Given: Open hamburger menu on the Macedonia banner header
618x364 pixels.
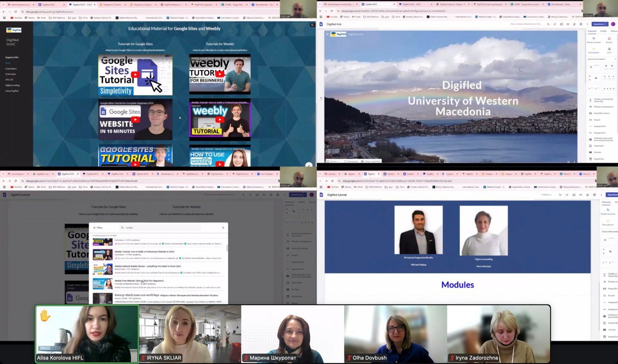Looking at the screenshot, I should 327,34.
